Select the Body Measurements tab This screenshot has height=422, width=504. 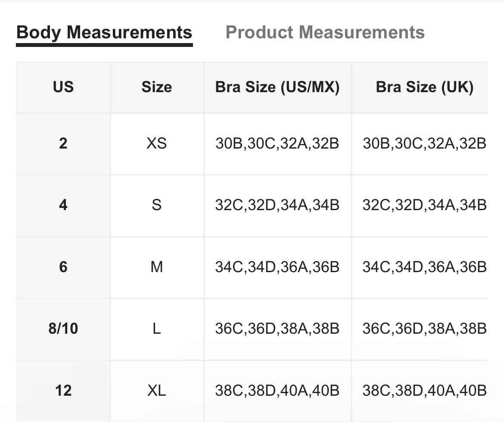pyautogui.click(x=104, y=33)
